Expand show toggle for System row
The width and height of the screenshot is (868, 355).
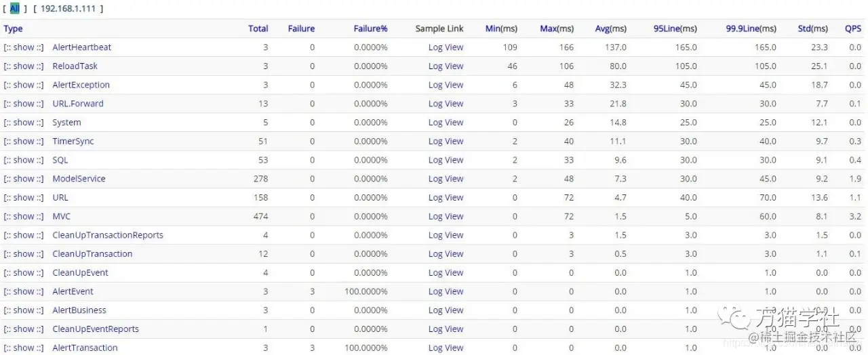click(x=24, y=123)
